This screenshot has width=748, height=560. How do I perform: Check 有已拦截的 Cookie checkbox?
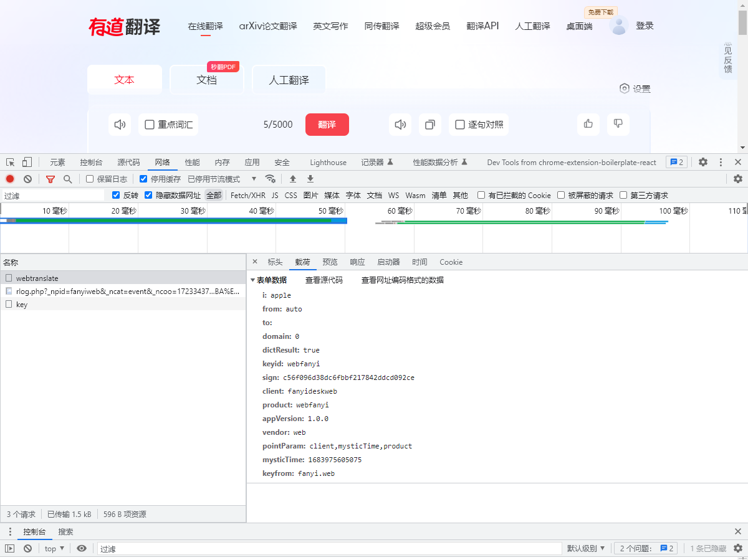pyautogui.click(x=481, y=195)
